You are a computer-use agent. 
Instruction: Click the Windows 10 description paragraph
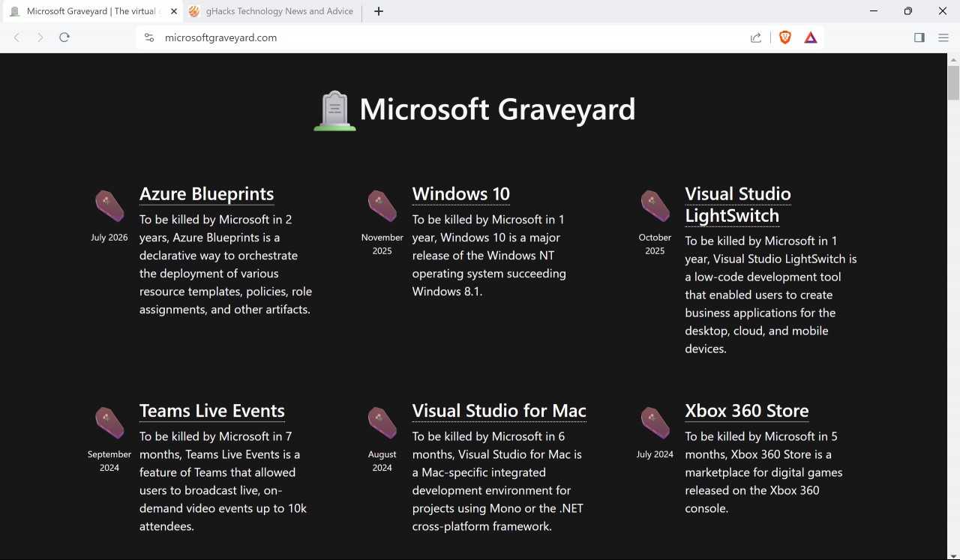[489, 256]
